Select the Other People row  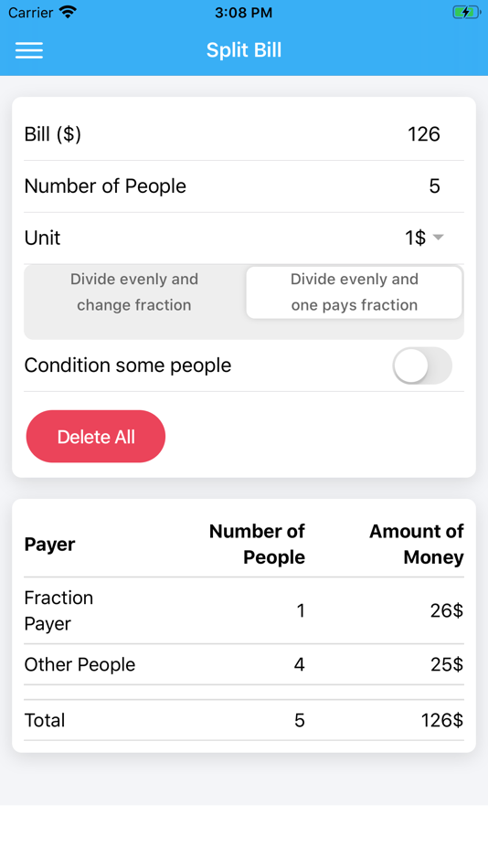pyautogui.click(x=244, y=664)
